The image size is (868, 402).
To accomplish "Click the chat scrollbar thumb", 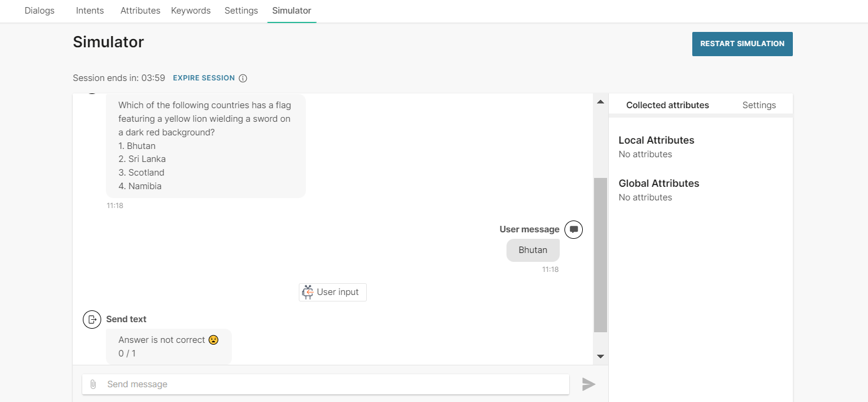I will click(x=600, y=254).
